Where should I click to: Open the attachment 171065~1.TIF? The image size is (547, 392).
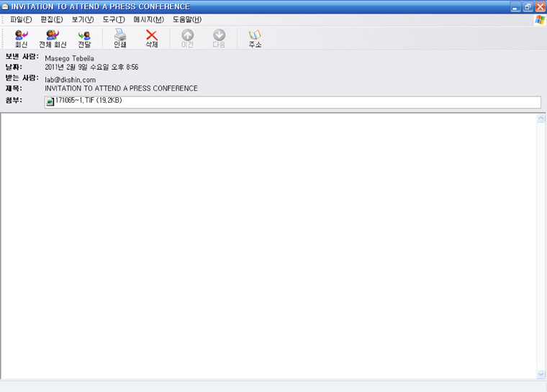pos(88,101)
